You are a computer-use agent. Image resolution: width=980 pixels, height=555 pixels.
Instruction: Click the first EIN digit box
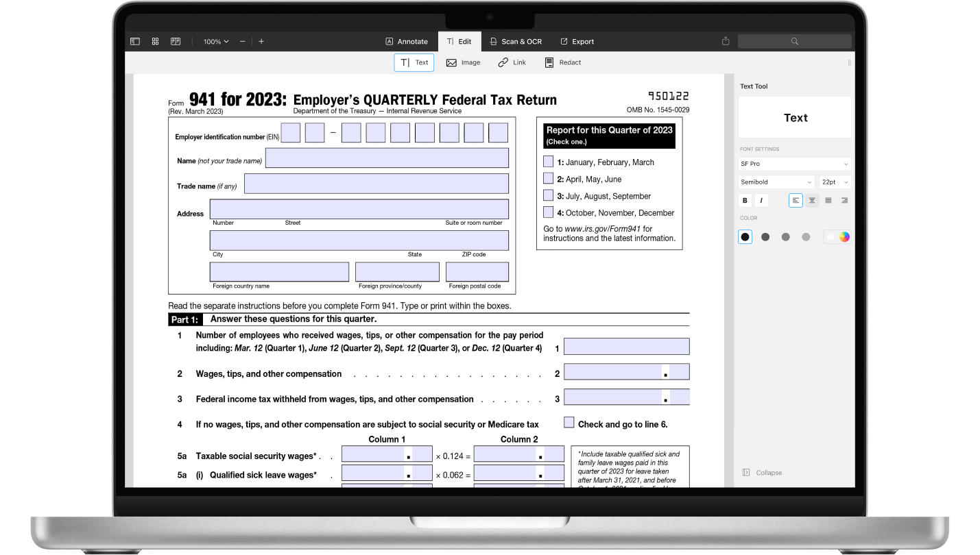pyautogui.click(x=291, y=133)
